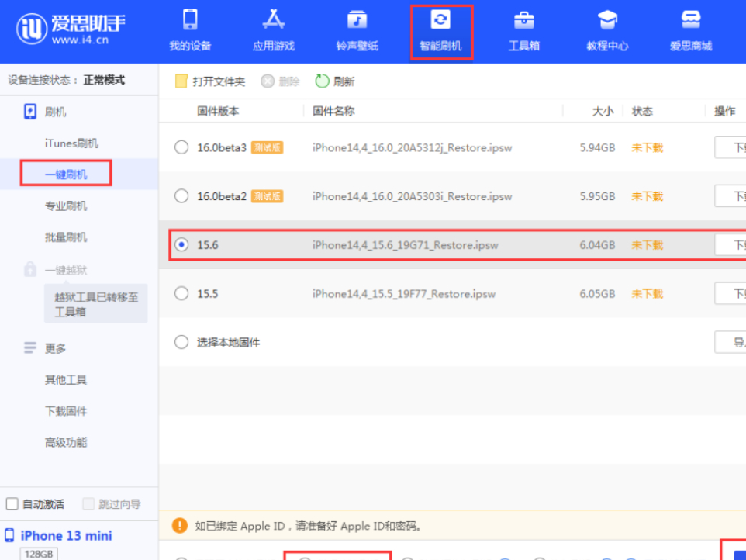Open the 应用游戏 section

274,31
